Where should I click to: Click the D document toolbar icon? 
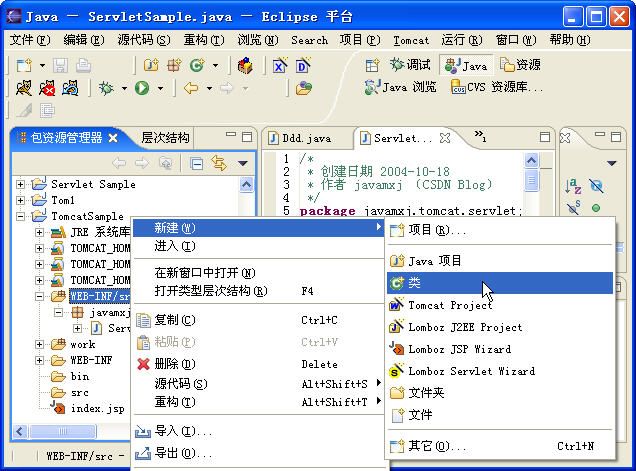pyautogui.click(x=303, y=65)
